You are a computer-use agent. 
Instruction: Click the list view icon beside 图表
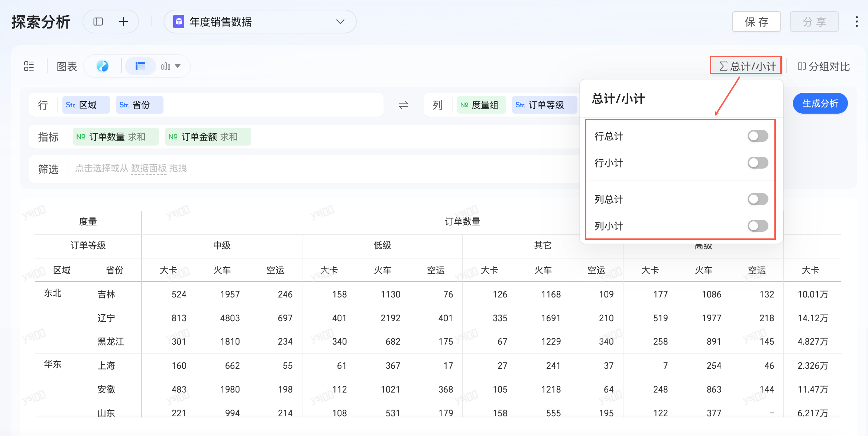pyautogui.click(x=29, y=66)
